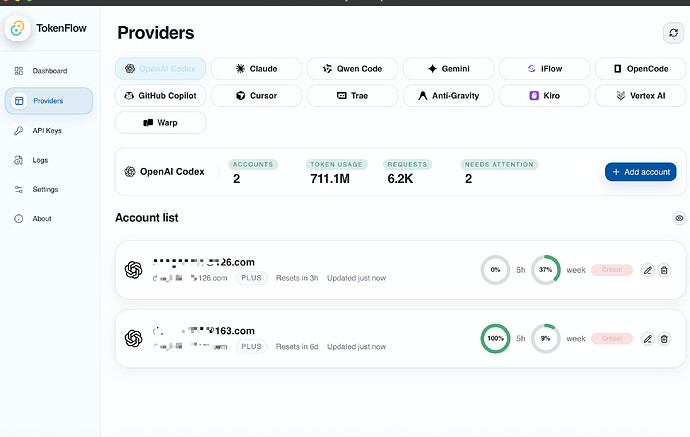
Task: Click the Account list heading
Action: click(147, 218)
